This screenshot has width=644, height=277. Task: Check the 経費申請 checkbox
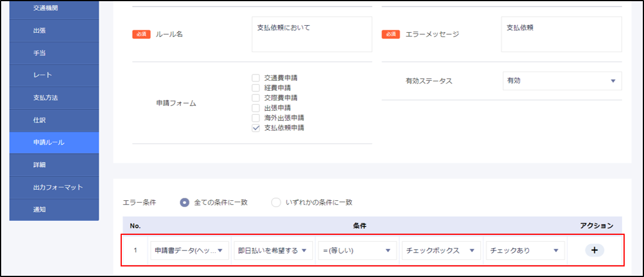click(x=256, y=88)
